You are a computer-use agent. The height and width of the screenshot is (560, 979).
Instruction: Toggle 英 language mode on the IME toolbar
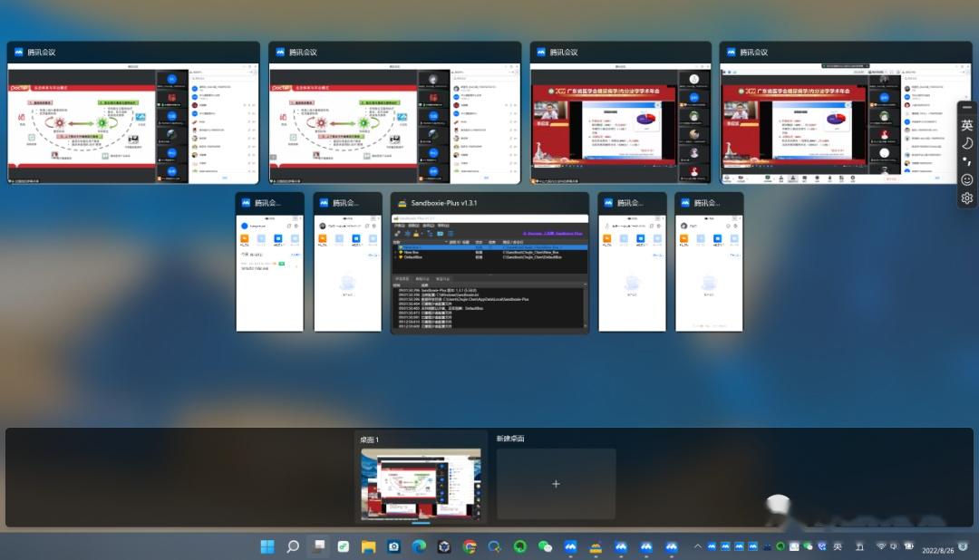[x=966, y=125]
